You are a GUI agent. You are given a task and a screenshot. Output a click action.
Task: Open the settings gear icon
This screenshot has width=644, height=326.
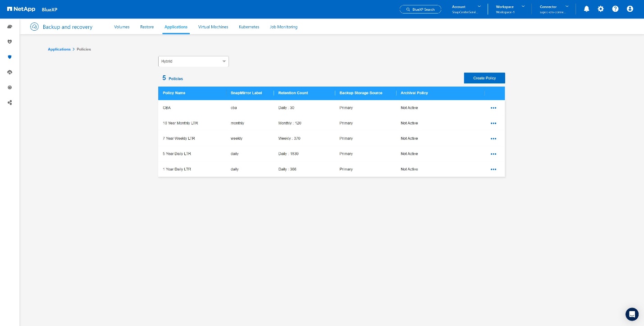click(x=601, y=9)
